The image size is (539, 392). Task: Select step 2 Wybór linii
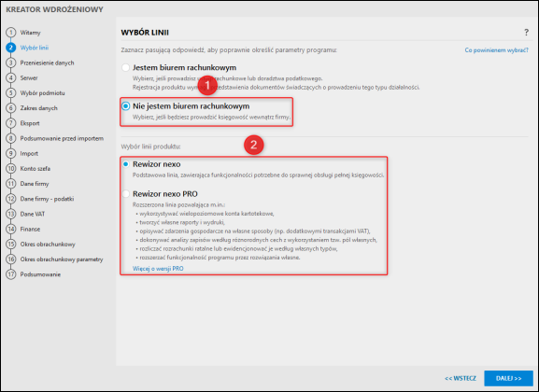(27, 48)
